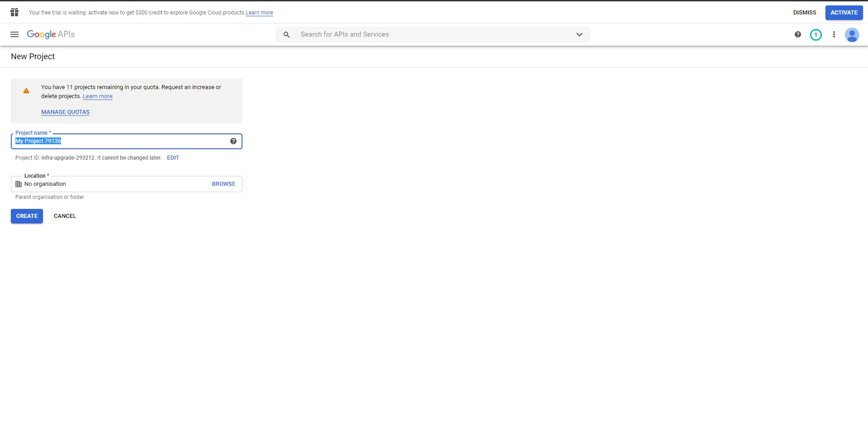Expand the search bar dropdown arrow

tap(579, 34)
